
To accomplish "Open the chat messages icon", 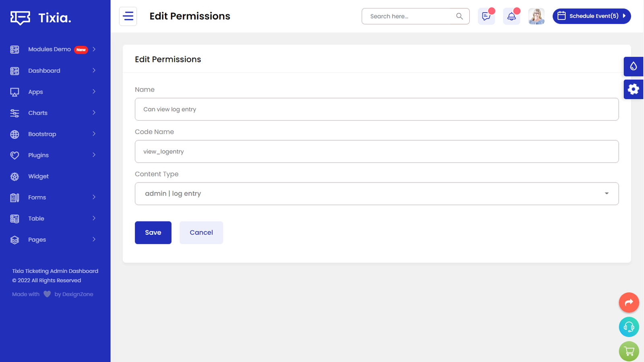I will click(x=486, y=16).
